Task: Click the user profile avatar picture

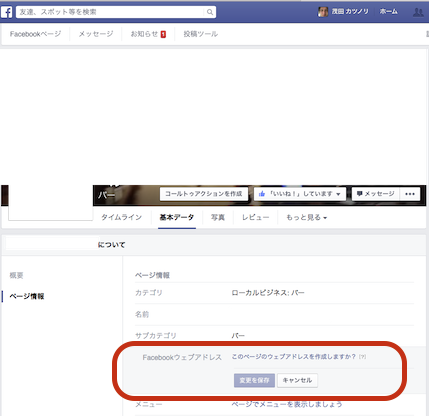Action: tap(323, 12)
